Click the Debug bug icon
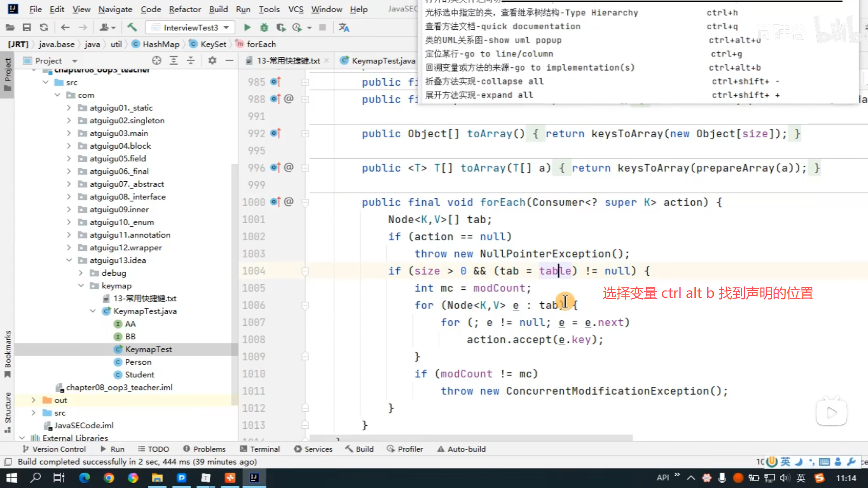 pyautogui.click(x=264, y=28)
